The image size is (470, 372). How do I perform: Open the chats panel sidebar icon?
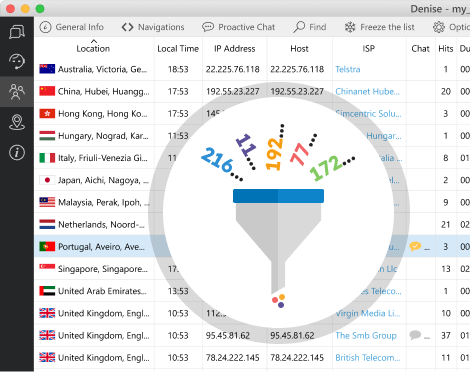[17, 32]
